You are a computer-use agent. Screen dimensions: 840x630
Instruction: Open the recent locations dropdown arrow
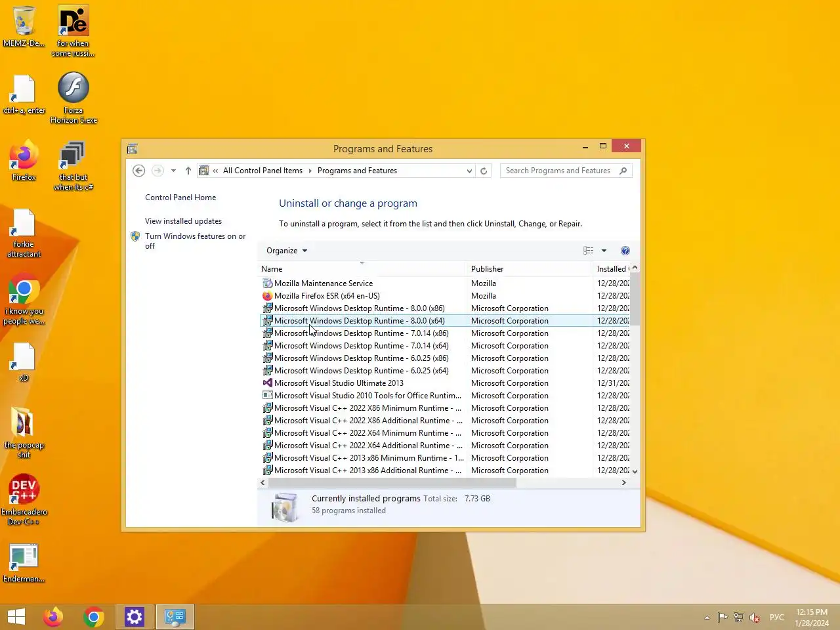tap(173, 171)
